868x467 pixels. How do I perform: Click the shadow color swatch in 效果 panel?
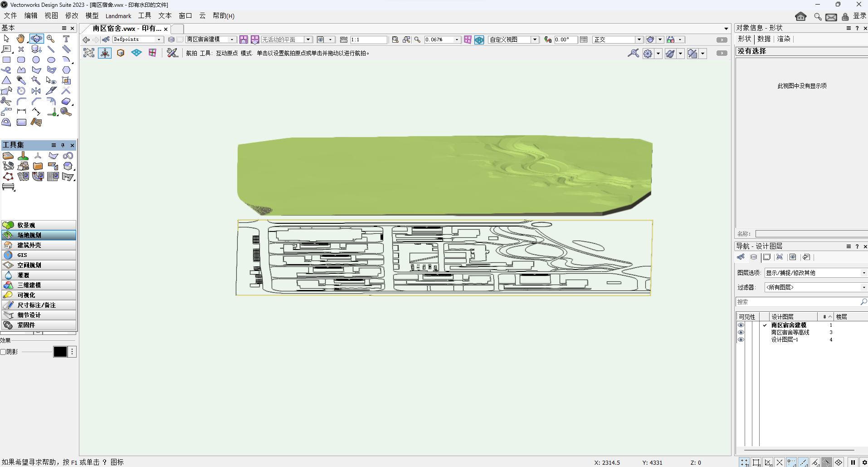(60, 351)
